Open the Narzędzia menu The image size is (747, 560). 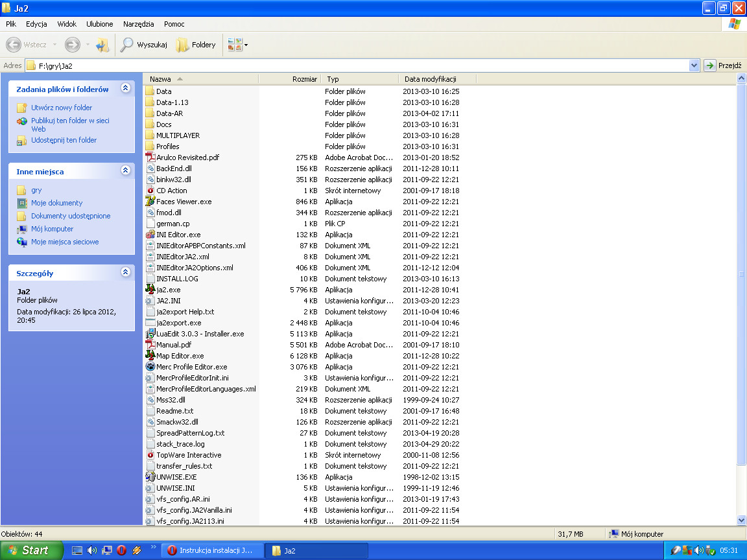(138, 24)
